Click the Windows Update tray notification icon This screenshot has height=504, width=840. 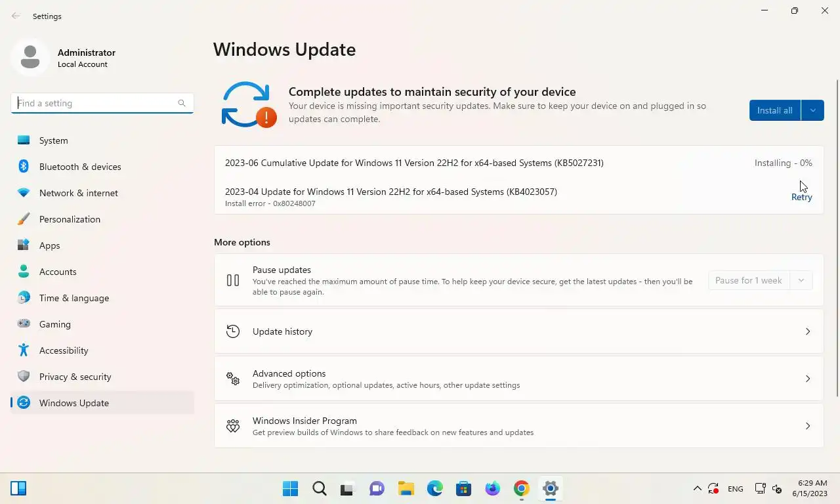pos(713,488)
